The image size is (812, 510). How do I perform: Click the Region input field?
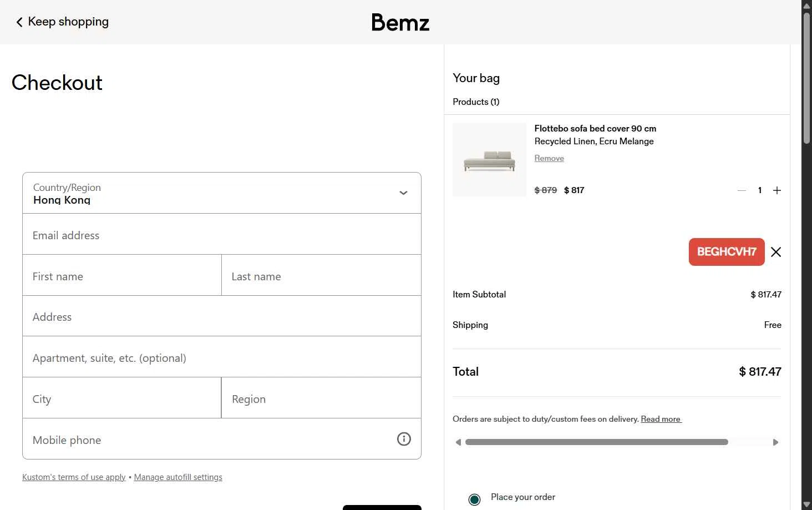point(321,398)
